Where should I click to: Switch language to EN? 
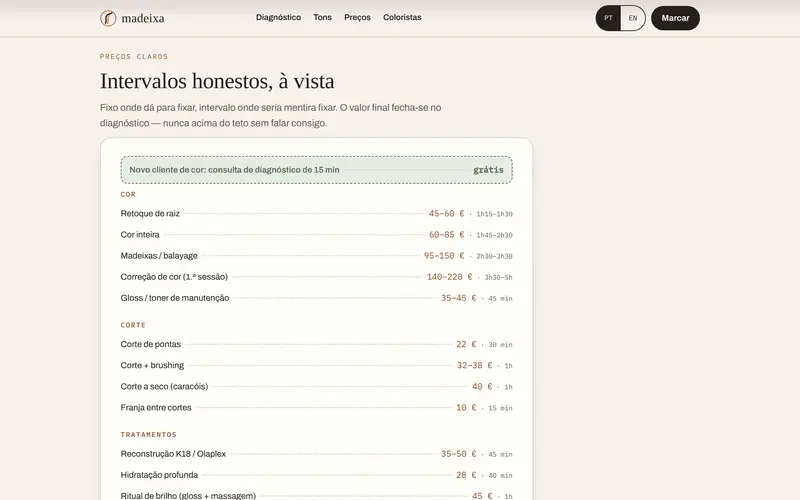point(633,18)
